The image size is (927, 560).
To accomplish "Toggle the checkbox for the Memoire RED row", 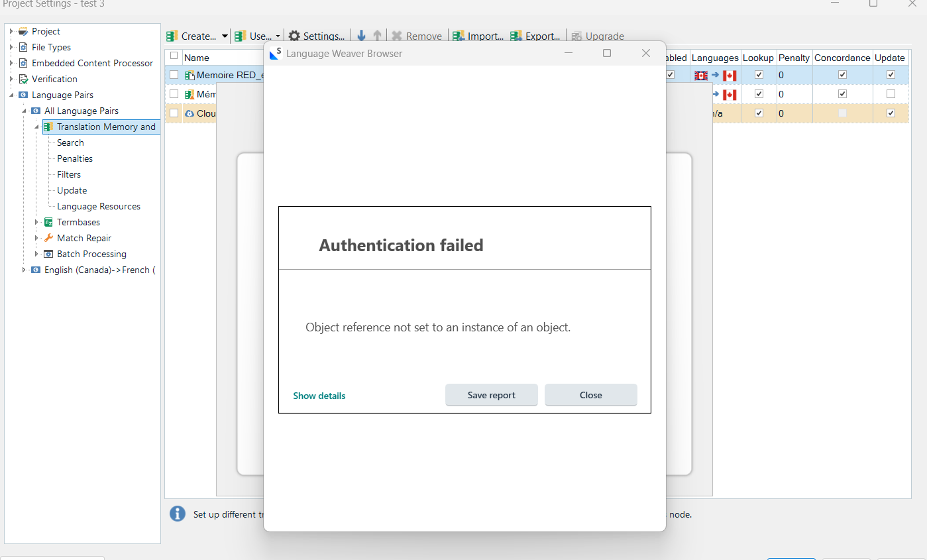I will [174, 74].
